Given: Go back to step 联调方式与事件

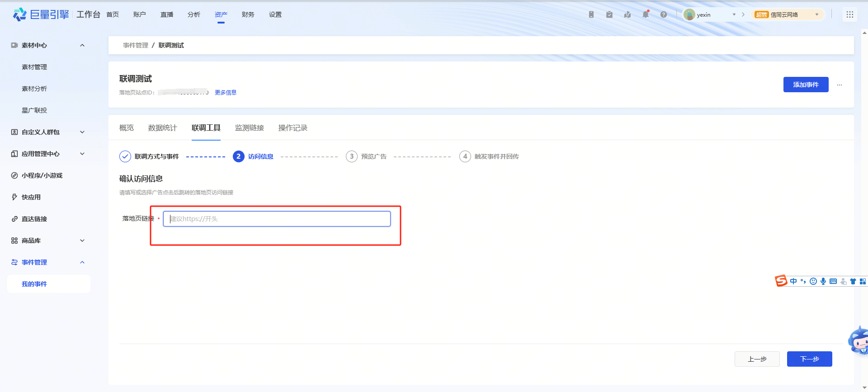Looking at the screenshot, I should tap(156, 156).
